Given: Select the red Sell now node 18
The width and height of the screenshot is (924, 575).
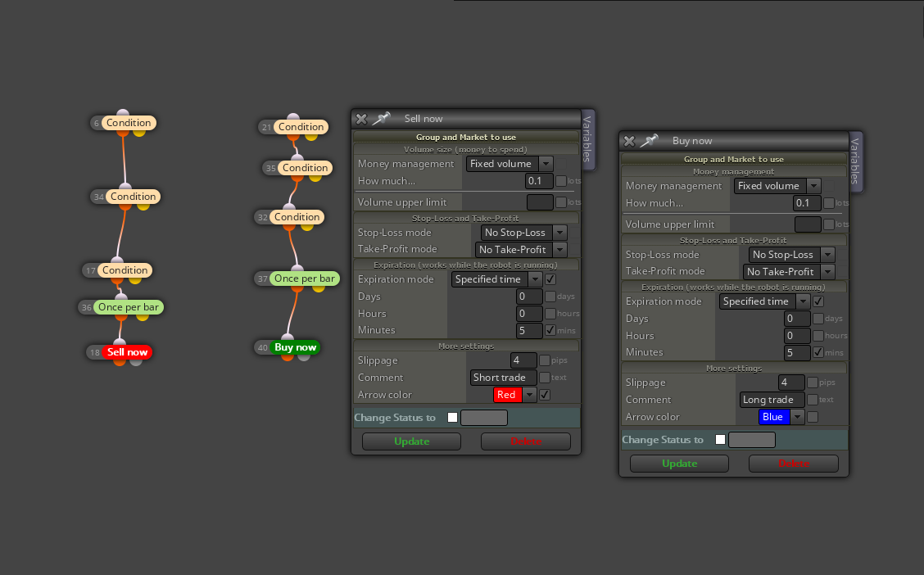Looking at the screenshot, I should coord(127,351).
